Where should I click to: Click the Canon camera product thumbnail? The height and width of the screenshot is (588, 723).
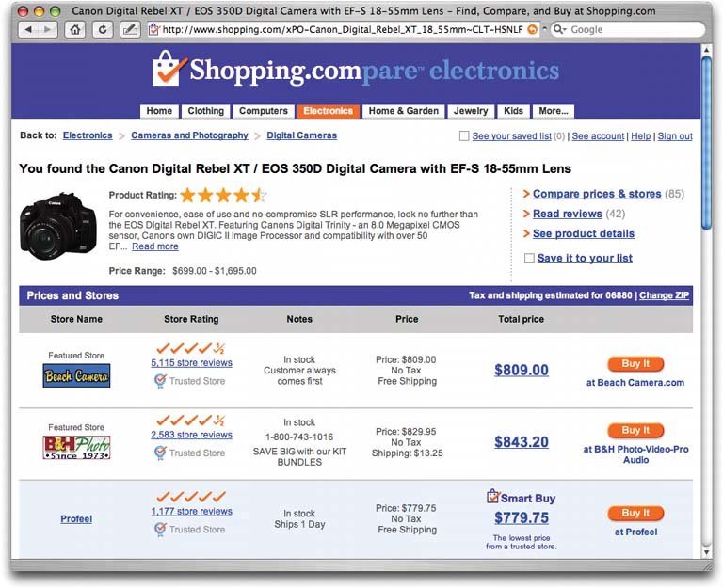(58, 227)
